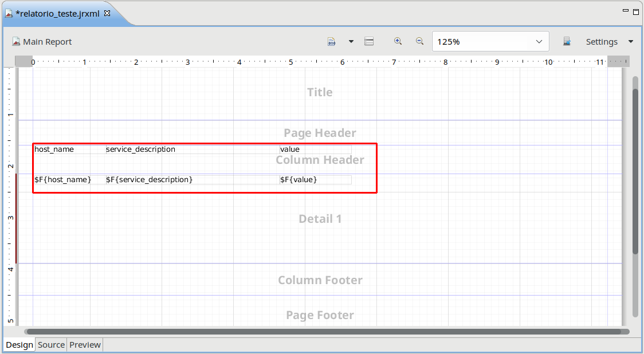644x354 pixels.
Task: Select the relatorio_teste.jrxml file tab
Action: pyautogui.click(x=57, y=14)
